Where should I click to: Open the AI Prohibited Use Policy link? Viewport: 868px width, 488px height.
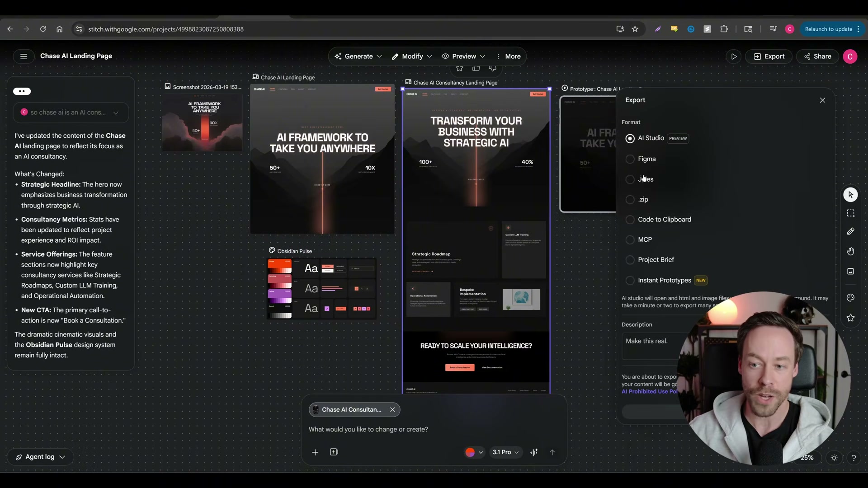649,392
